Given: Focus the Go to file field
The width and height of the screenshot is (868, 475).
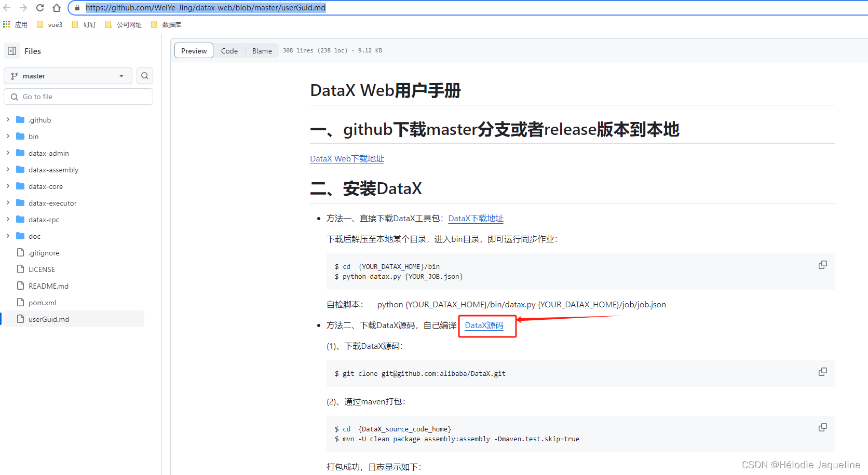Looking at the screenshot, I should pos(78,97).
